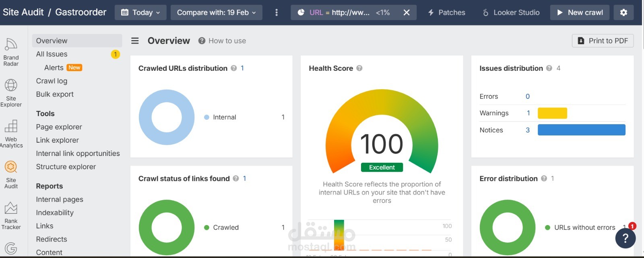Click count link beside Crawl status of links found

tap(244, 178)
